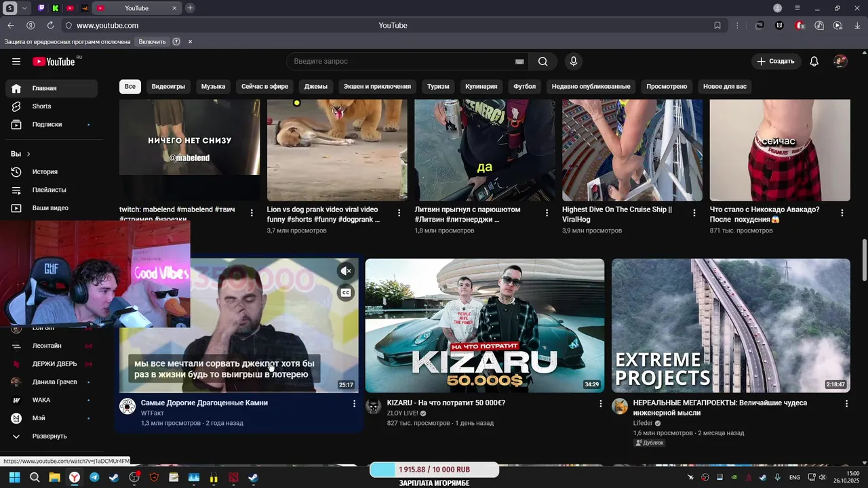Open Плейлисты in sidebar
Screen dimensions: 868x488
click(53, 190)
